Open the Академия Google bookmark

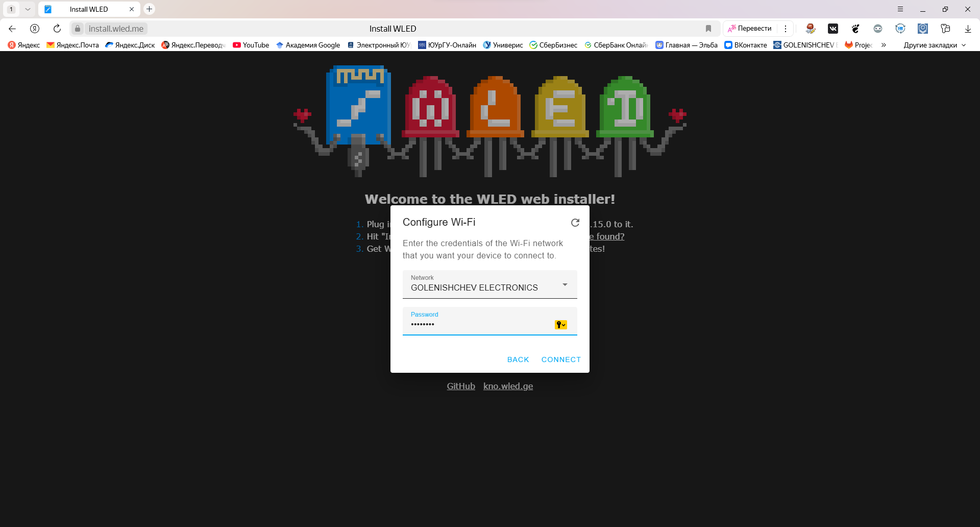tap(308, 45)
